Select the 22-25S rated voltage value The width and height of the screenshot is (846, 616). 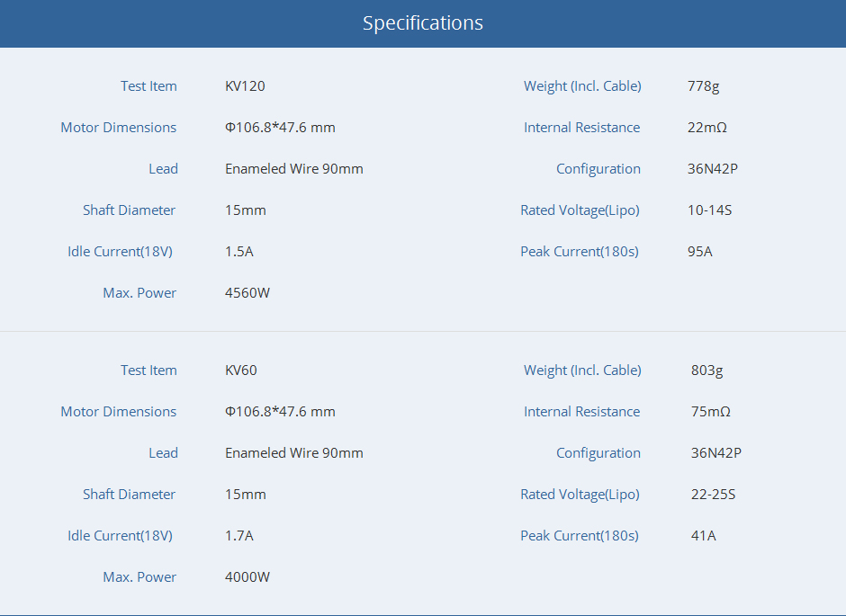pyautogui.click(x=713, y=495)
